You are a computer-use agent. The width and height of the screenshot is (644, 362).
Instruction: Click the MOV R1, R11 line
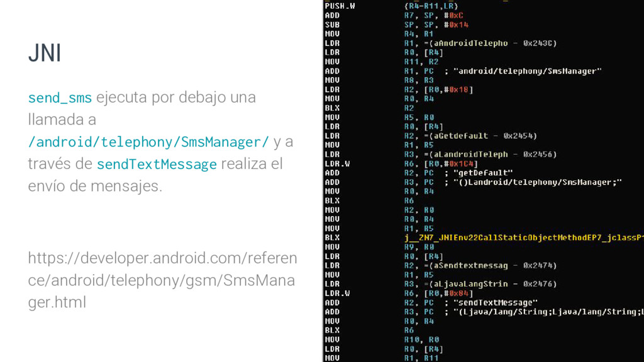tap(382, 358)
